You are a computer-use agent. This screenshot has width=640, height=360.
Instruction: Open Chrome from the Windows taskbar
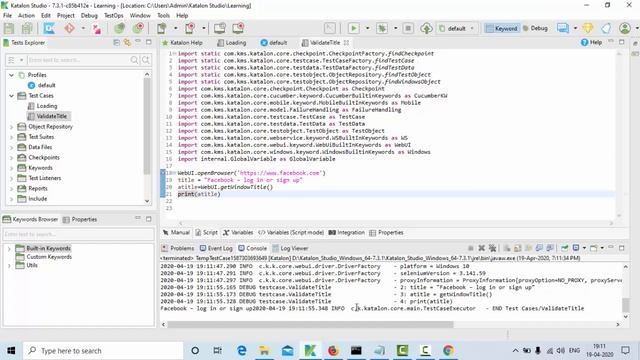coord(448,350)
